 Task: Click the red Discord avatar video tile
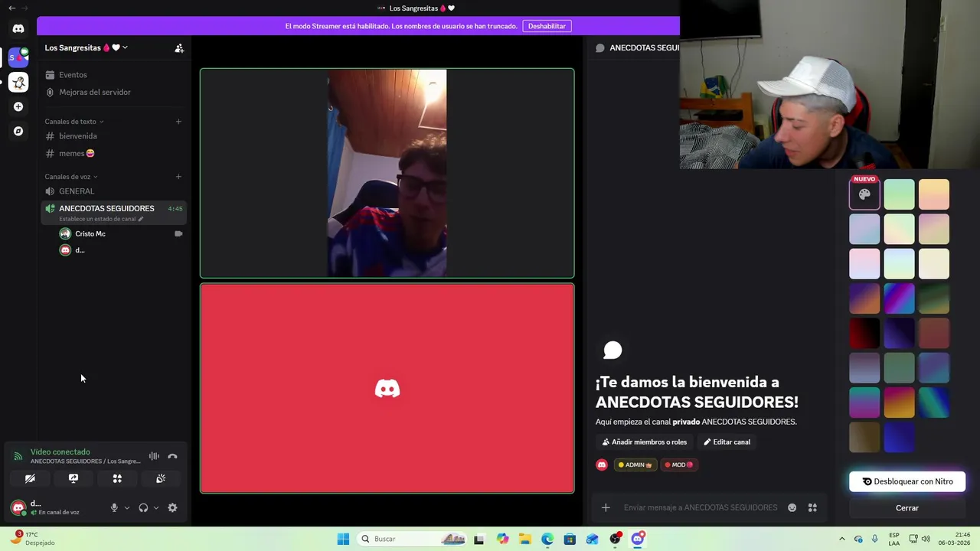pyautogui.click(x=387, y=388)
